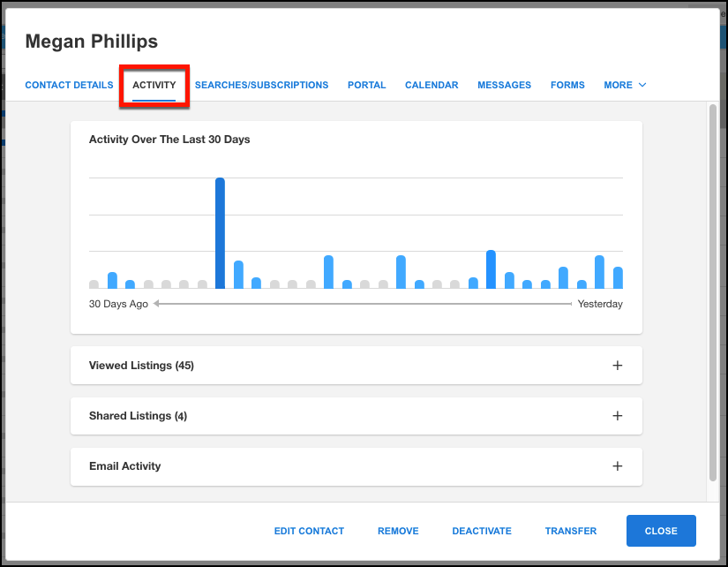Switch to the Calendar tab
Image resolution: width=728 pixels, height=567 pixels.
tap(432, 86)
